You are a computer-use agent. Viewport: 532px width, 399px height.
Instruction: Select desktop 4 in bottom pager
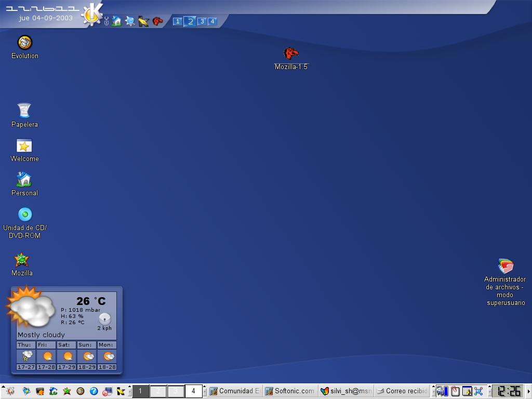[193, 391]
